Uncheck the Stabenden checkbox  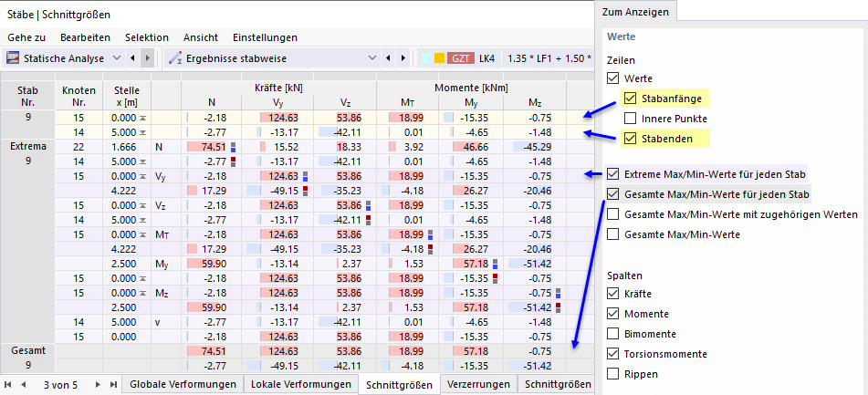pos(630,139)
